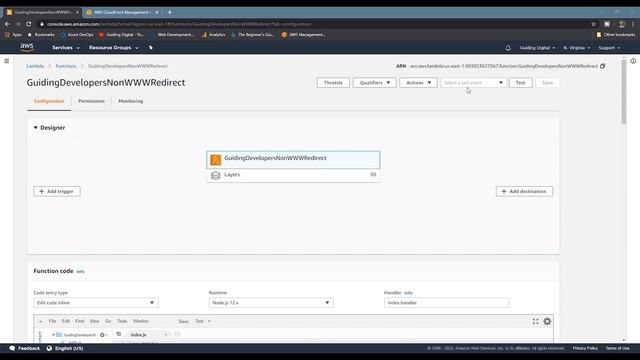Image resolution: width=640 pixels, height=360 pixels.
Task: Click the editor folder gear icon
Action: (102, 335)
